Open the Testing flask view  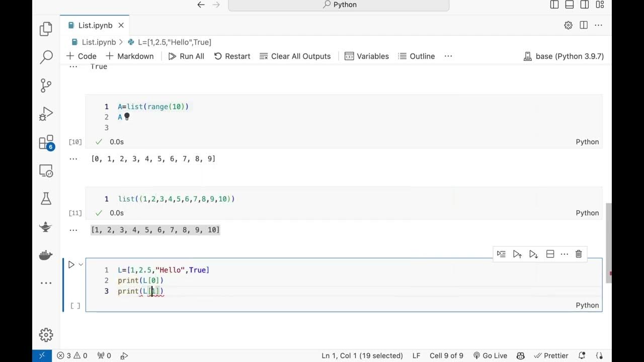coord(46,199)
